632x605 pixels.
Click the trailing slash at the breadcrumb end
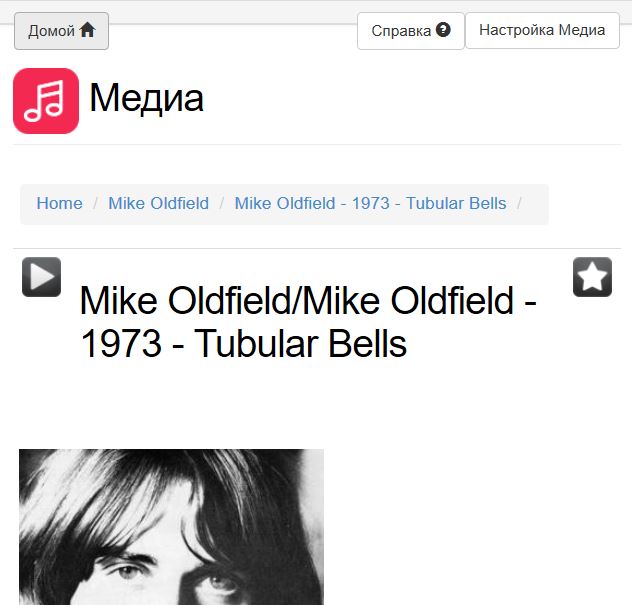520,204
